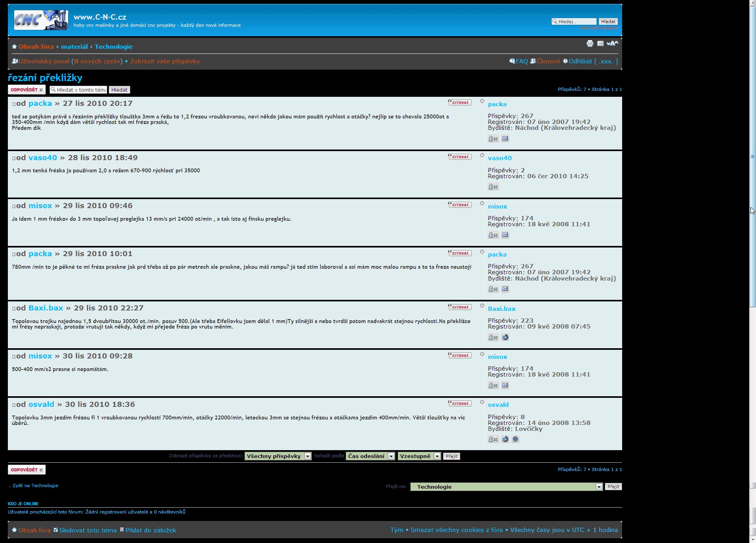The width and height of the screenshot is (756, 543).
Task: Click the print view printer icon
Action: click(589, 44)
